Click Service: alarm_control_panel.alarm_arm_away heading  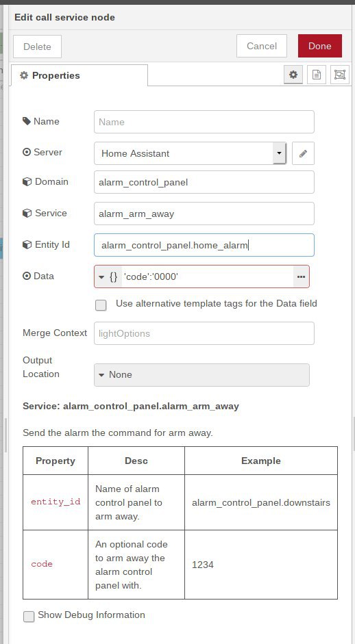point(131,407)
